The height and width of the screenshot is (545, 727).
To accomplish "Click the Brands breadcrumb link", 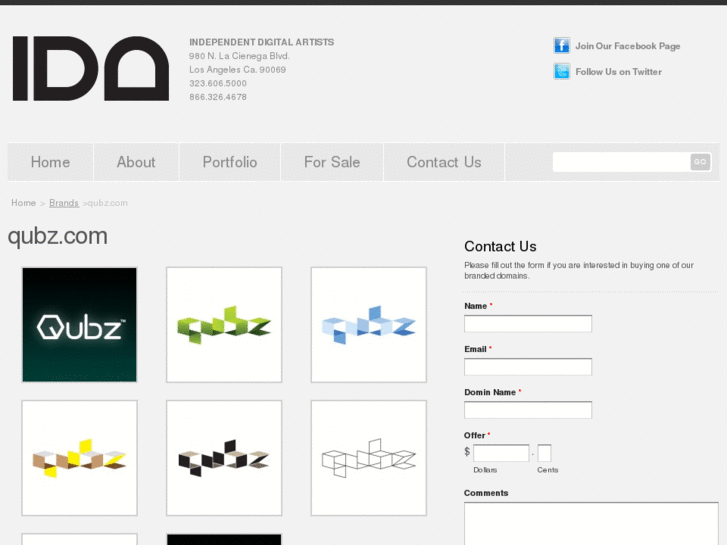I will pyautogui.click(x=64, y=203).
